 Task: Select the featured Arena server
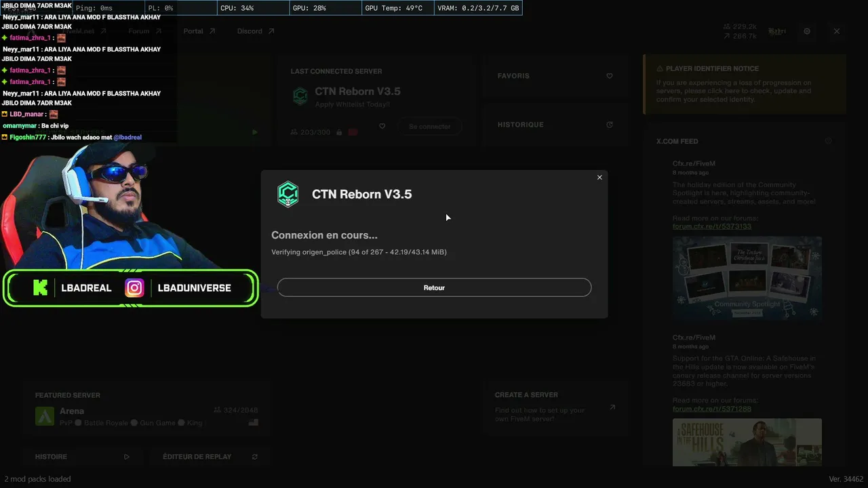pyautogui.click(x=147, y=409)
